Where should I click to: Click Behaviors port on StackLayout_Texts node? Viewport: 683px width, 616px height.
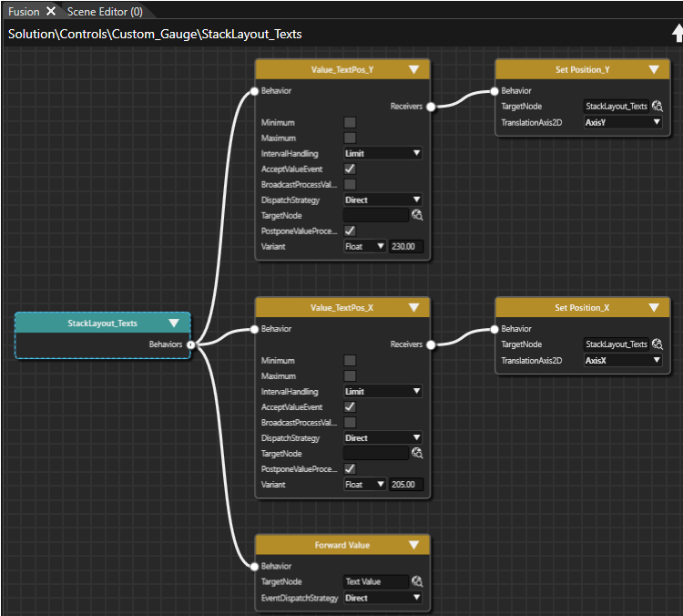191,344
